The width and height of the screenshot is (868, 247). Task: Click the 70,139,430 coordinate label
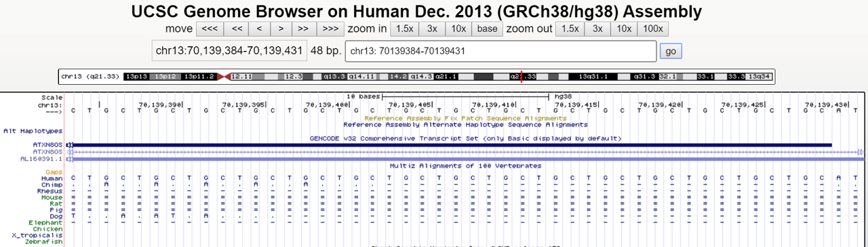click(x=827, y=105)
